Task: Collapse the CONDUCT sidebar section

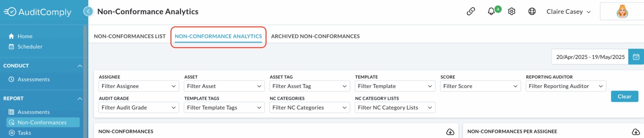Action: (80, 66)
